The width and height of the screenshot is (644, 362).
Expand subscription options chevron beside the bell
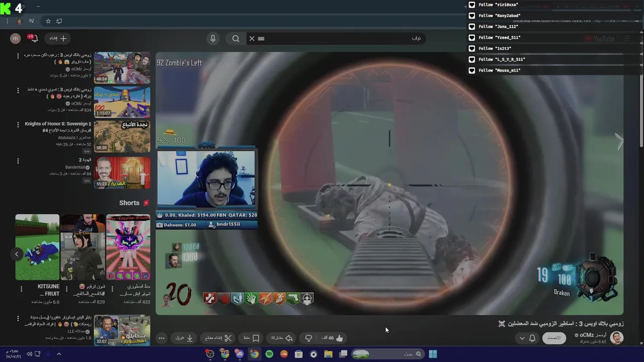[522, 338]
